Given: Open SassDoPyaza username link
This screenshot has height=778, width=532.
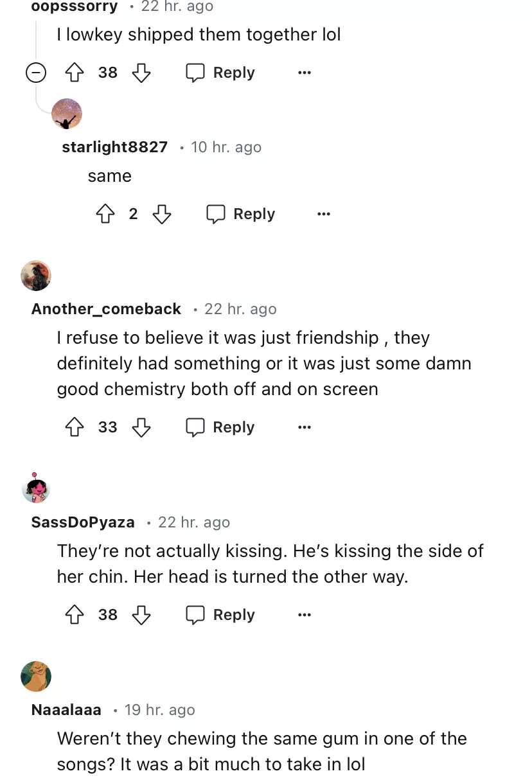Looking at the screenshot, I should [x=83, y=522].
